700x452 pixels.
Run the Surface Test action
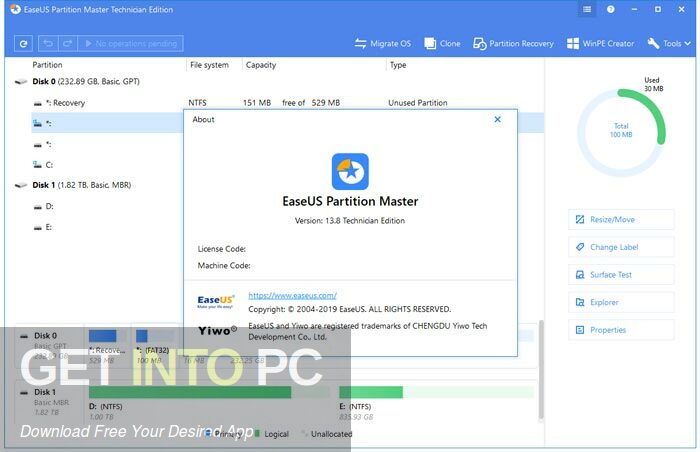point(621,275)
